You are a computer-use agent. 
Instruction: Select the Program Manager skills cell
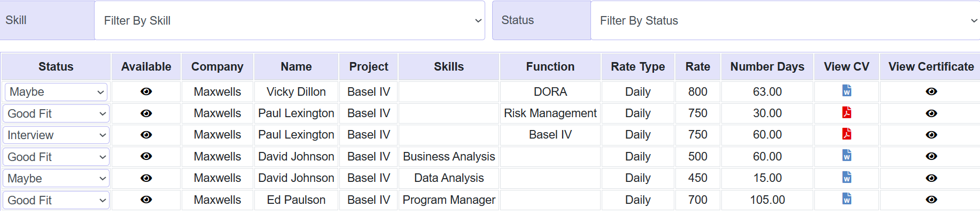449,200
